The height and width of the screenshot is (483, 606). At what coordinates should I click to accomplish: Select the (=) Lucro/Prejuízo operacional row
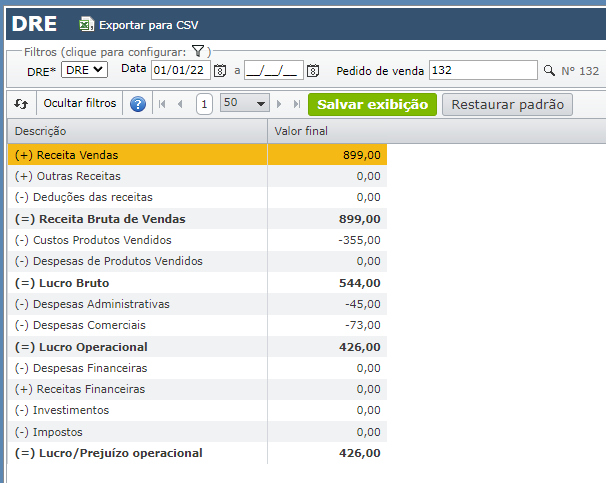(197, 453)
